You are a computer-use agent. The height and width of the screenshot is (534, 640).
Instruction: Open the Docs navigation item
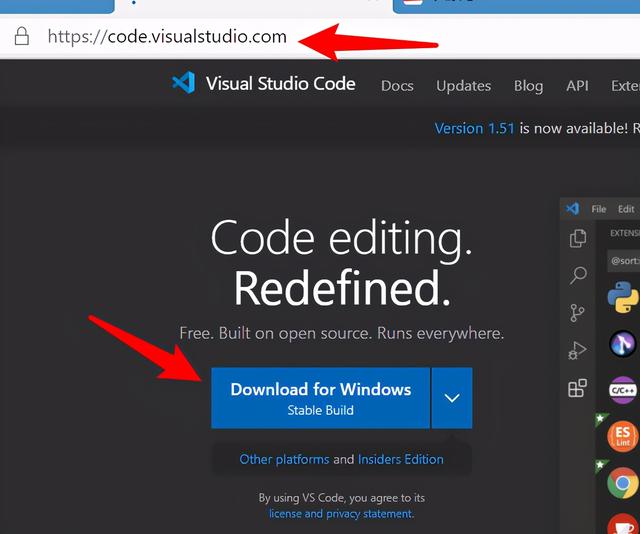tap(397, 86)
